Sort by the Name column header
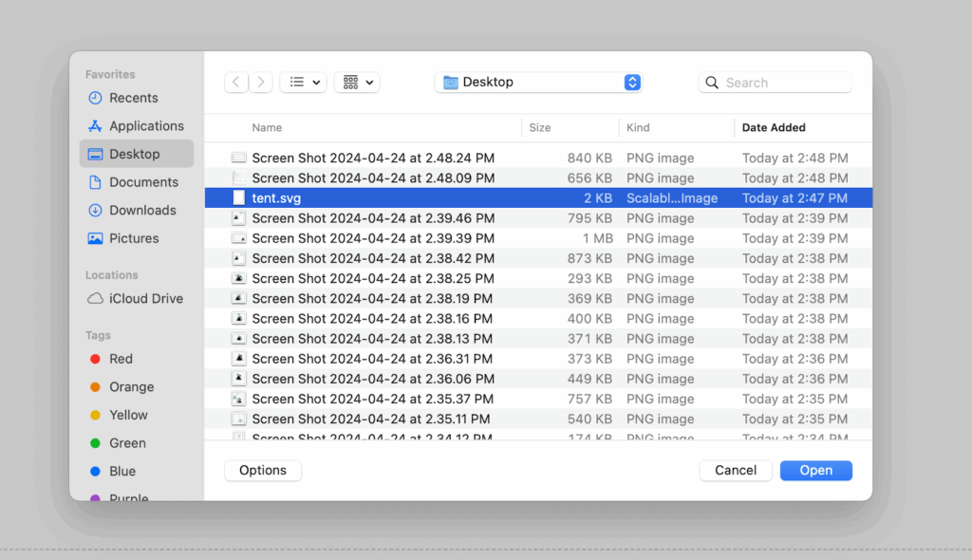The width and height of the screenshot is (972, 560). click(267, 128)
